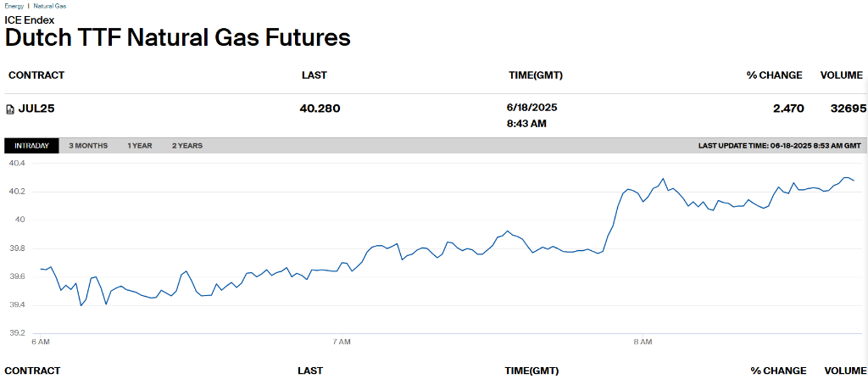Open the Energy breadcrumb link

pos(14,6)
